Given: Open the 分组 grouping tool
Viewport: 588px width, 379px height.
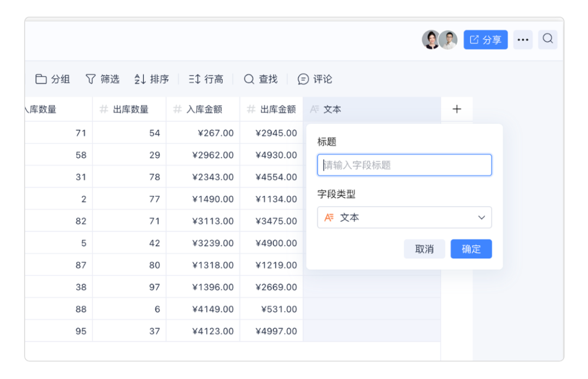Looking at the screenshot, I should (x=53, y=79).
